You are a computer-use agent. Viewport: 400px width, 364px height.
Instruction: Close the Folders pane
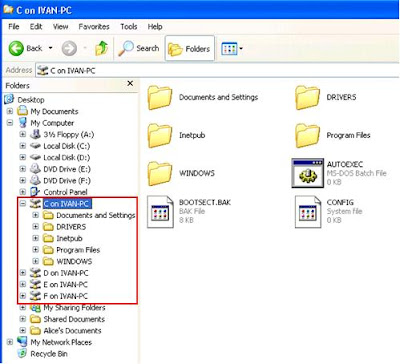tap(130, 83)
